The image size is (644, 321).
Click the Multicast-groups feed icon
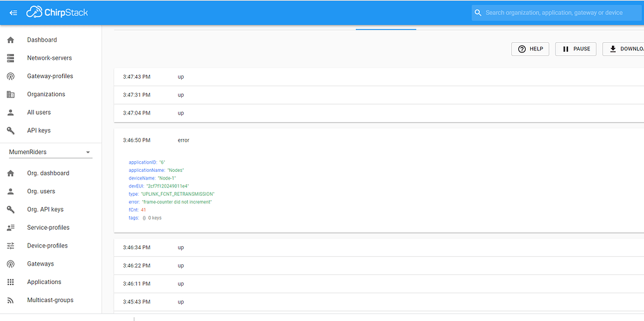click(x=11, y=300)
